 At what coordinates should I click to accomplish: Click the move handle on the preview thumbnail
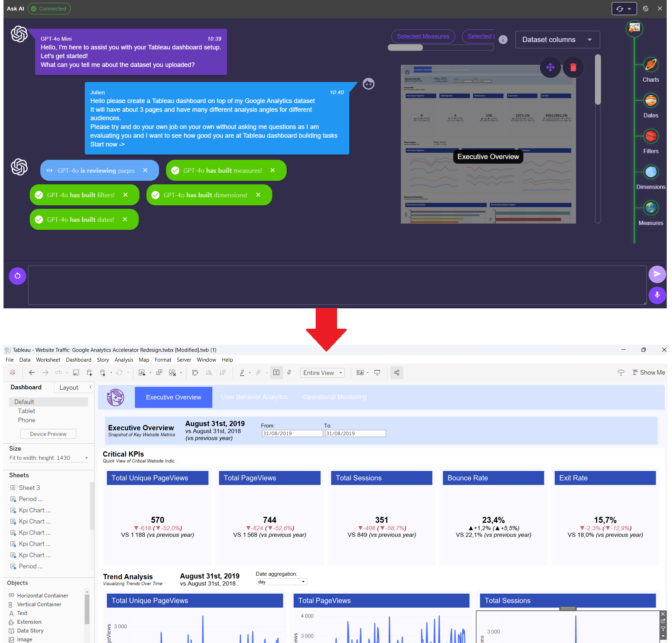pos(550,67)
